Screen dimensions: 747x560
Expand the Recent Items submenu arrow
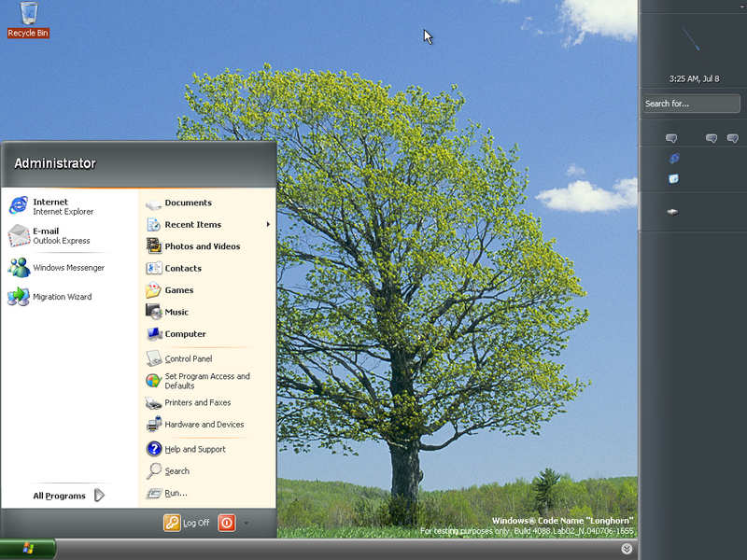pyautogui.click(x=268, y=224)
